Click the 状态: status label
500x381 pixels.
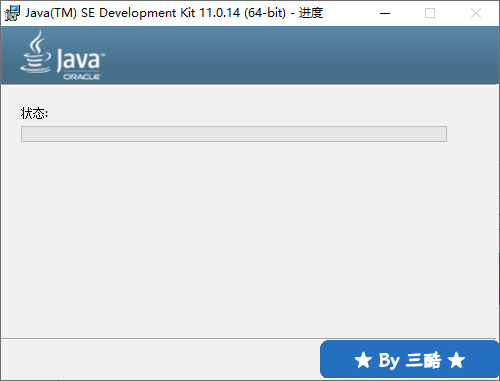pyautogui.click(x=34, y=113)
